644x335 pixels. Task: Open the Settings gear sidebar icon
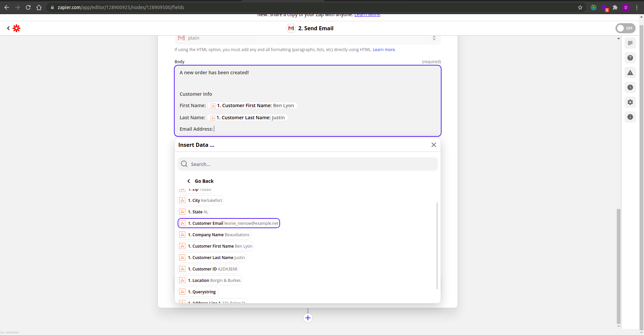(x=630, y=102)
